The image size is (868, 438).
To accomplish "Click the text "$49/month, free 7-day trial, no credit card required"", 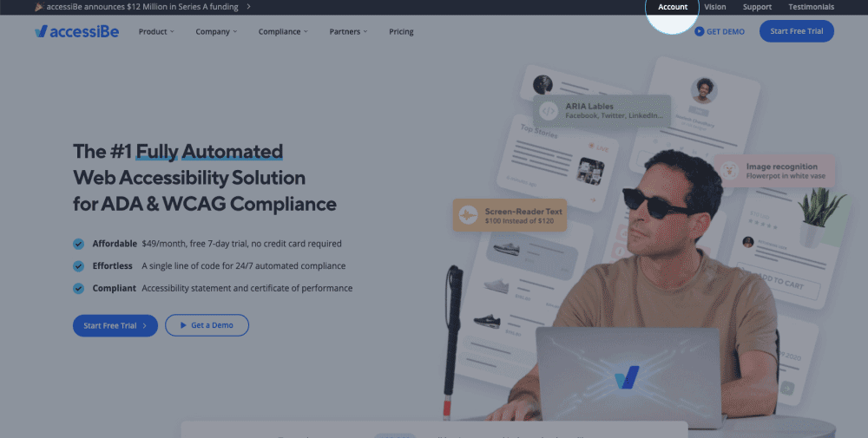I will pyautogui.click(x=241, y=244).
